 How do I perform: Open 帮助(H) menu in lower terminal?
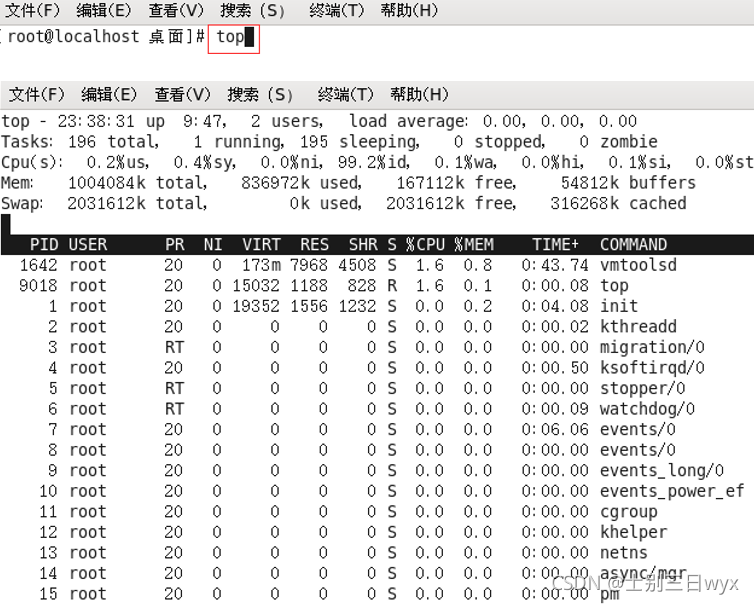pos(419,94)
